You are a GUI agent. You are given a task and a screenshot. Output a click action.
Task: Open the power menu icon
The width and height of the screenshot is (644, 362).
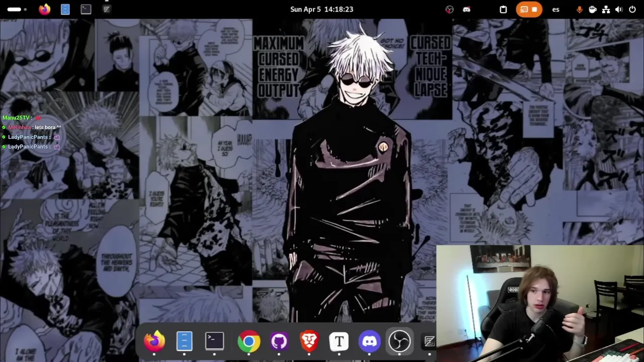[x=632, y=9]
